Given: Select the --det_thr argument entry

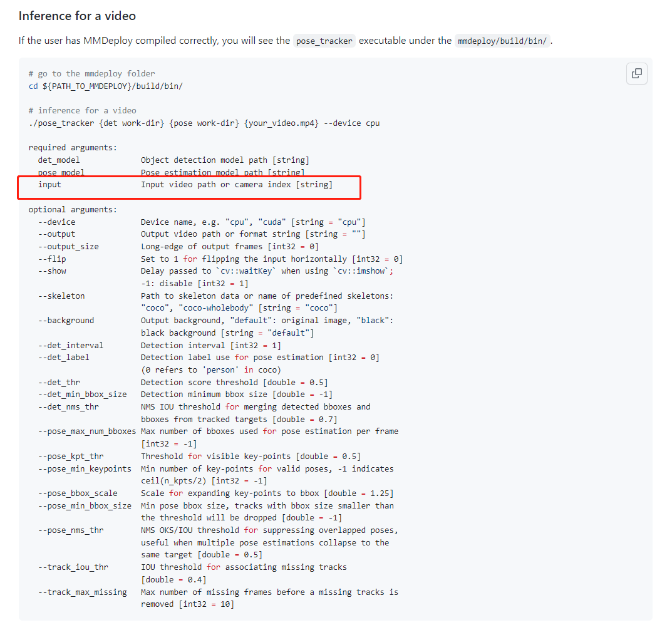Looking at the screenshot, I should [x=59, y=382].
